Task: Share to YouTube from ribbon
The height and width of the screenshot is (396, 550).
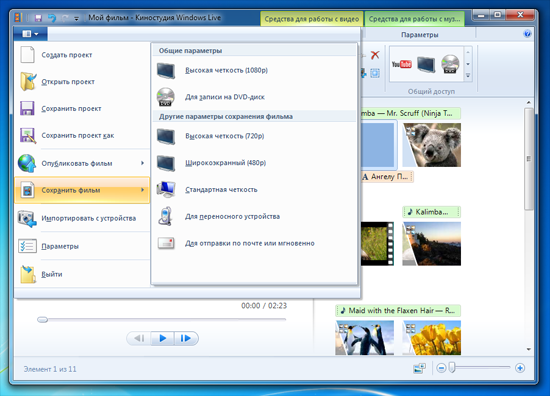Action: point(401,64)
